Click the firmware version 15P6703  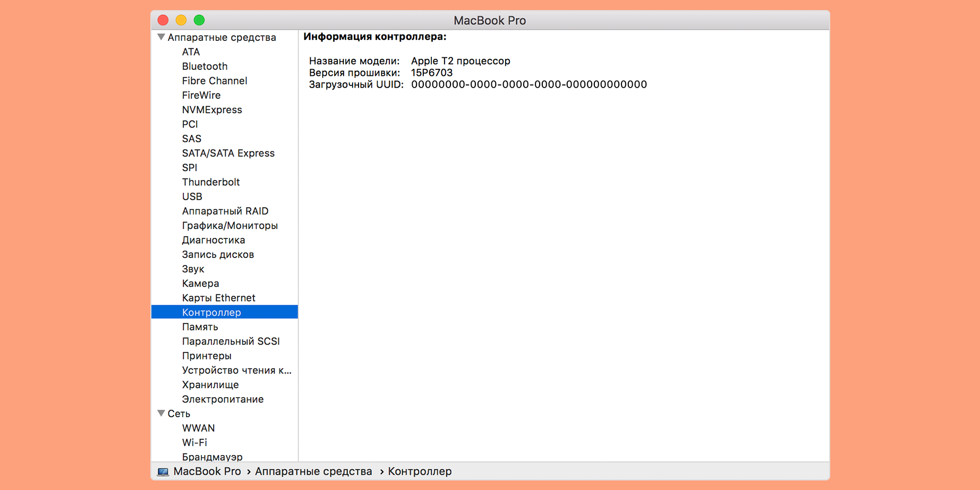432,73
